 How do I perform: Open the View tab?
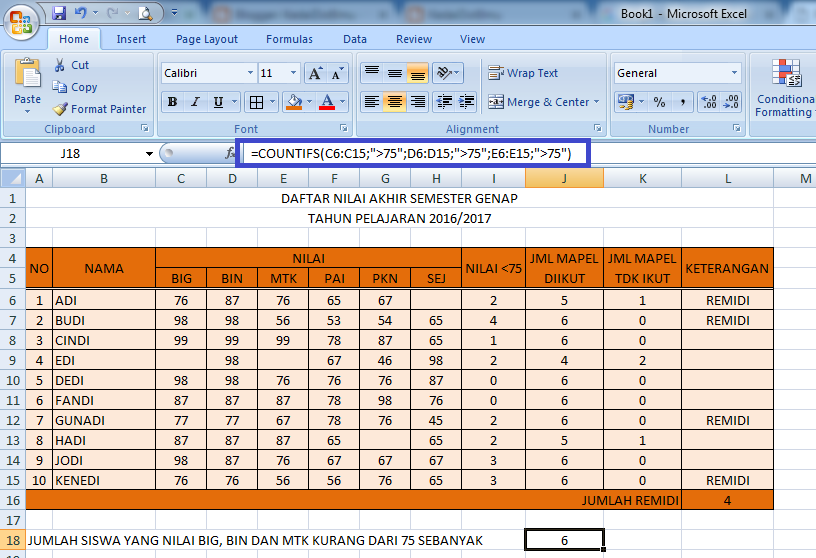pos(473,39)
